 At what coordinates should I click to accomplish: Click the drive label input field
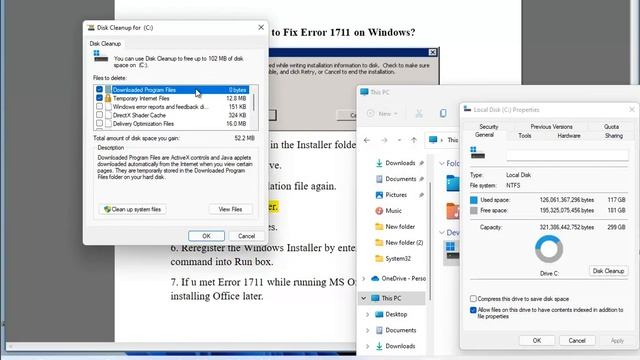tap(567, 155)
